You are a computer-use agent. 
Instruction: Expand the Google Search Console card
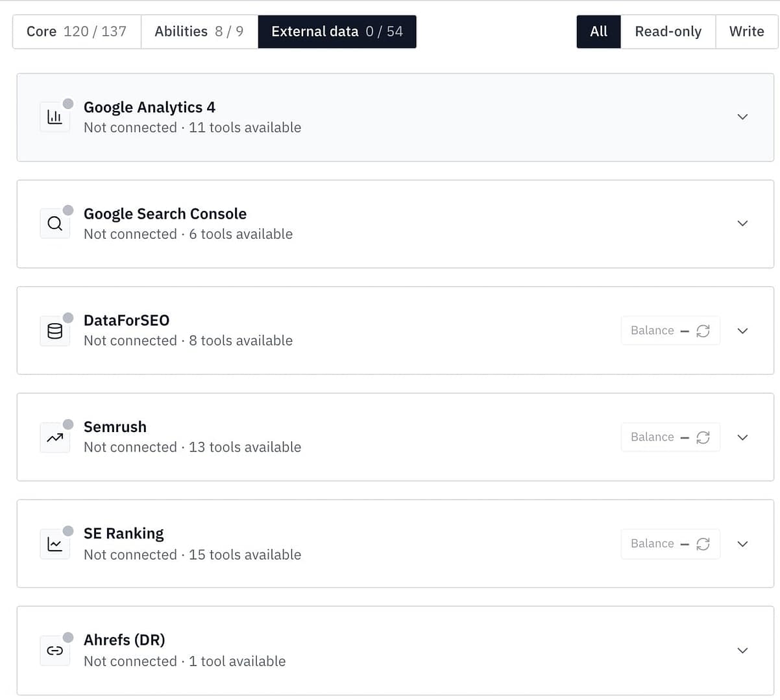[x=742, y=223]
